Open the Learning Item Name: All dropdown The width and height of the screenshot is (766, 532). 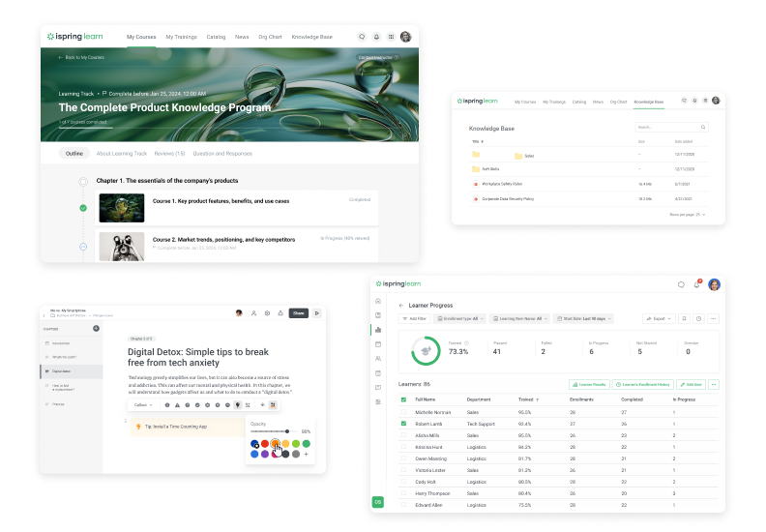click(x=519, y=318)
